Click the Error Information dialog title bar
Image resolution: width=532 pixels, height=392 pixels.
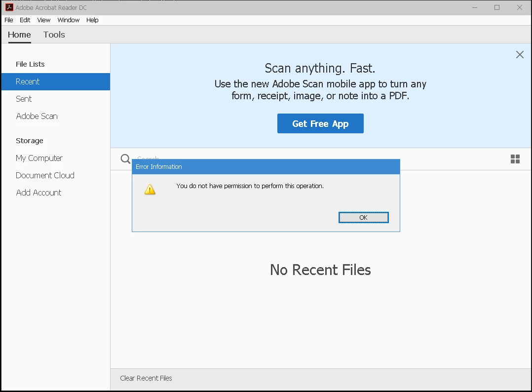266,167
